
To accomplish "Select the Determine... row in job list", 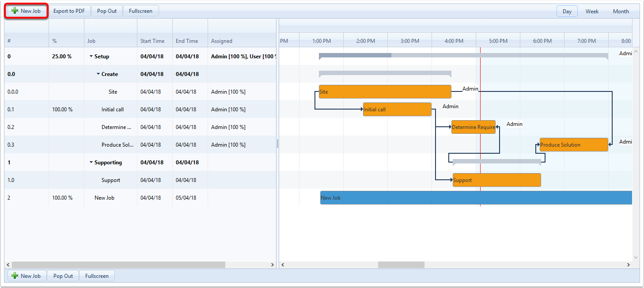I will click(140, 127).
